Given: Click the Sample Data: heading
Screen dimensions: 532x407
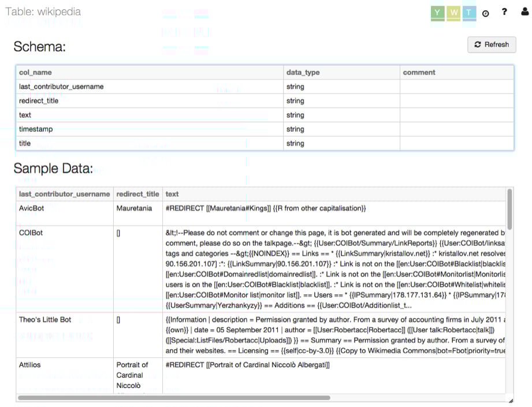Looking at the screenshot, I should coord(53,168).
